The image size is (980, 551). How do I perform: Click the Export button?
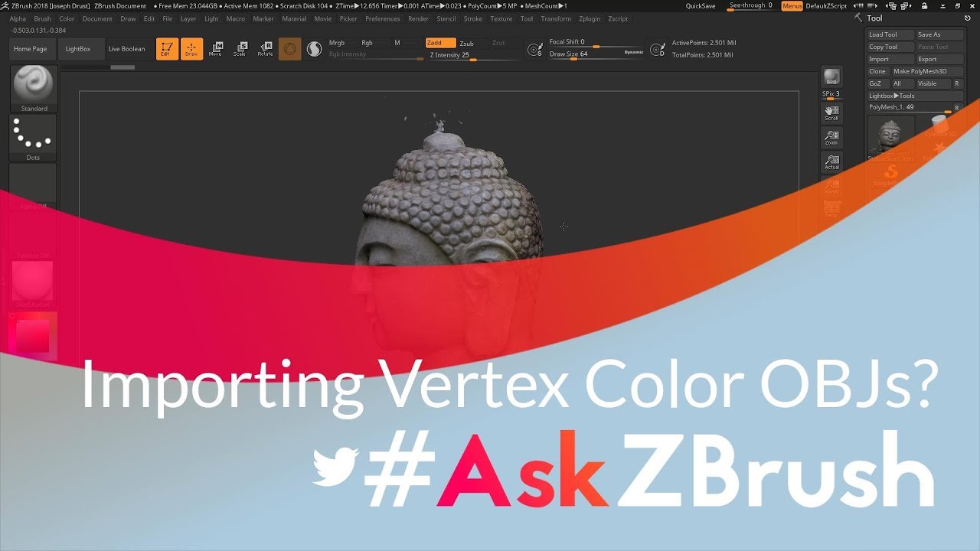point(940,59)
